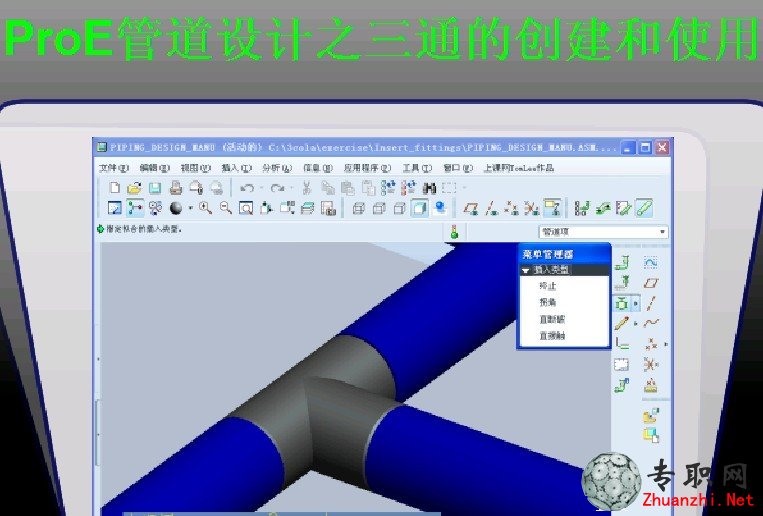Screen dimensions: 763x516
Task: Click the coordinate system icon with three axes
Action: tap(651, 364)
